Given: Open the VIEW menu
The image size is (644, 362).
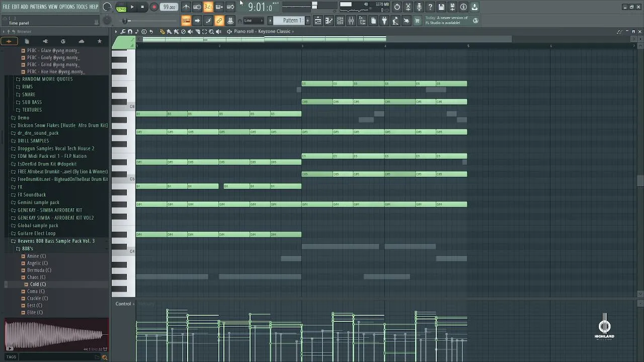Looking at the screenshot, I should pos(53,7).
